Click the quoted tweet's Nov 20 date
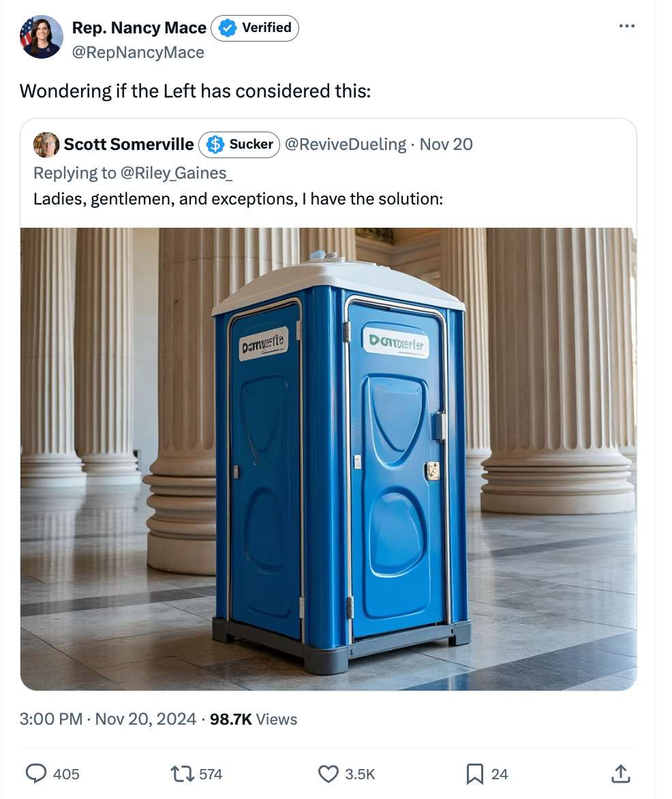The height and width of the screenshot is (799, 672). point(446,145)
